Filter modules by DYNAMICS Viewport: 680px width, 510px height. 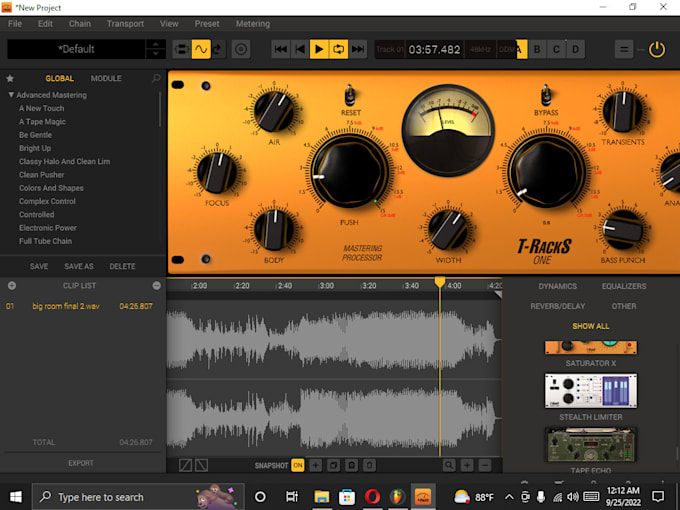pos(558,286)
